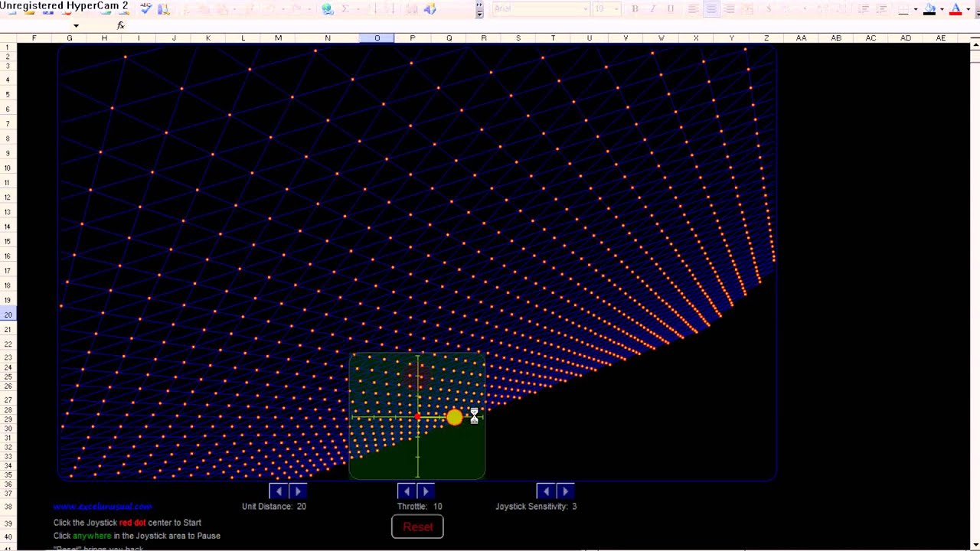Screen dimensions: 980x551
Task: Open the Font name dropdown
Action: pos(586,9)
